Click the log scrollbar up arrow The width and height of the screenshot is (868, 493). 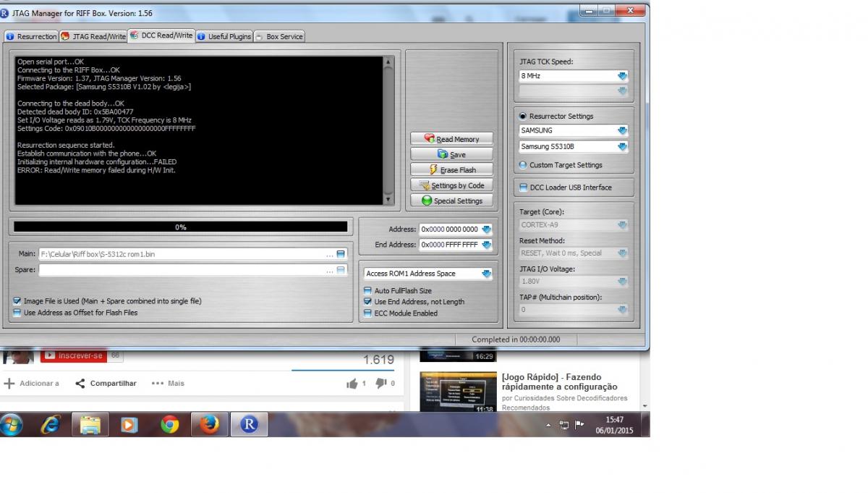click(388, 62)
